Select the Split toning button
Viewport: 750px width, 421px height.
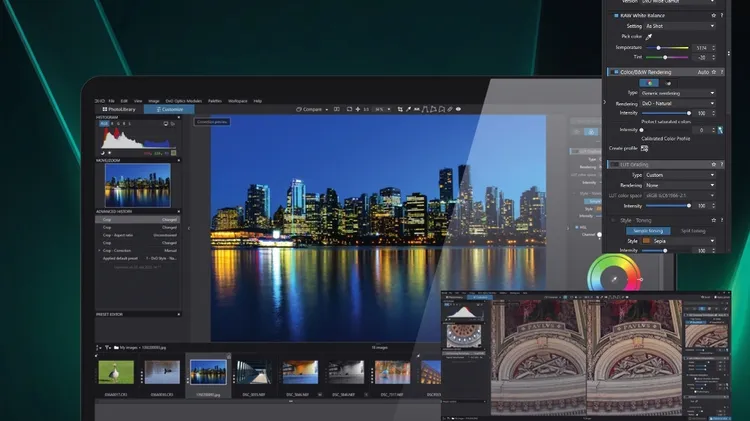pos(695,230)
